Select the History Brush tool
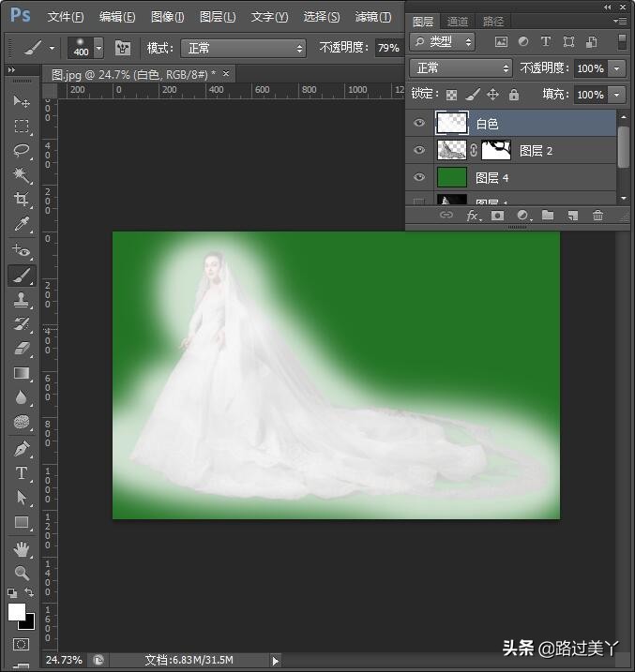635x672 pixels. coord(21,324)
